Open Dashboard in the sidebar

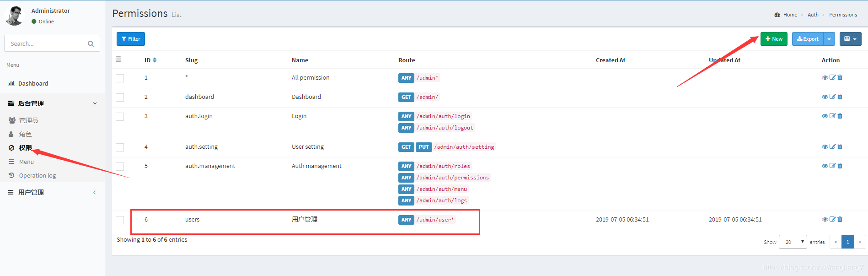[52, 83]
